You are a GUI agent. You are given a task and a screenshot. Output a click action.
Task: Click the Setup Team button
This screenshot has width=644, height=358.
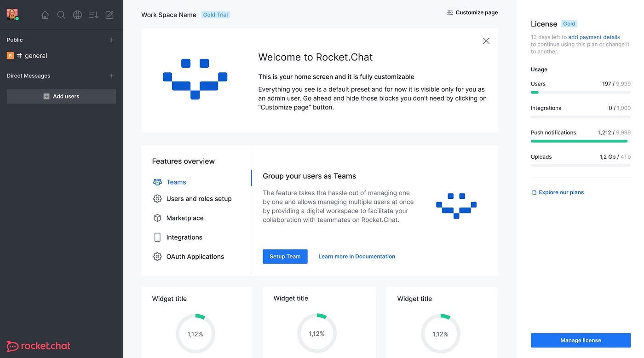tap(285, 257)
